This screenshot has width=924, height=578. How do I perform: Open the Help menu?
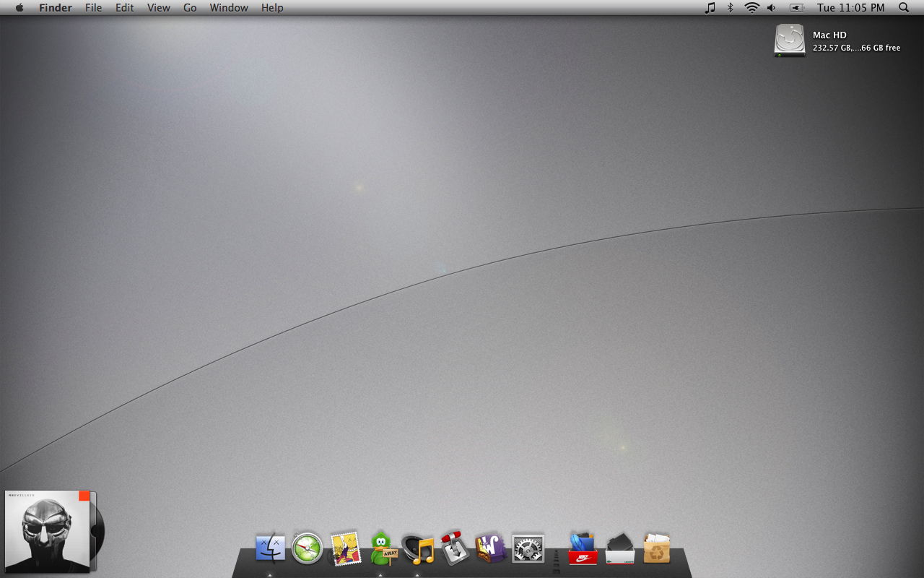(272, 8)
